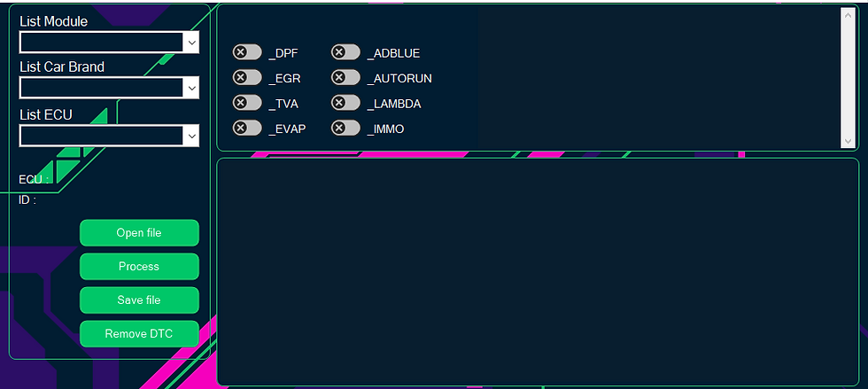The height and width of the screenshot is (389, 868).
Task: Click the _LAMBDA label text
Action: 394,105
